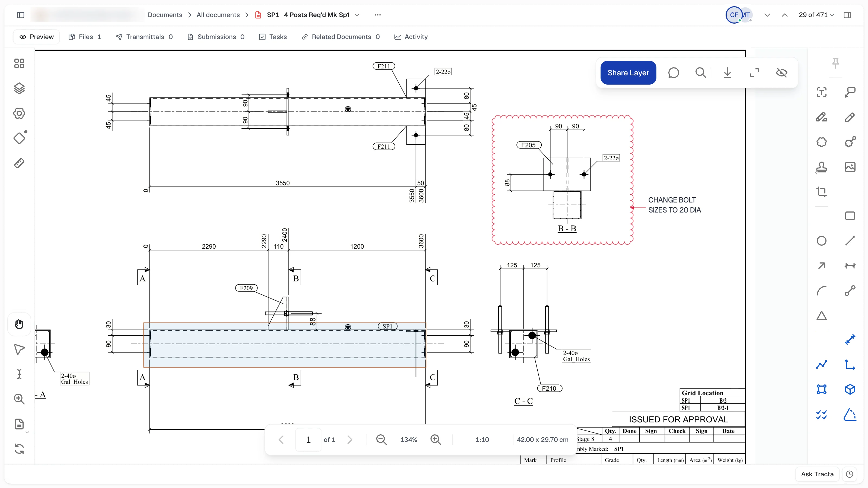Viewport: 868px width, 488px height.
Task: Switch to the Files tab
Action: (x=85, y=37)
